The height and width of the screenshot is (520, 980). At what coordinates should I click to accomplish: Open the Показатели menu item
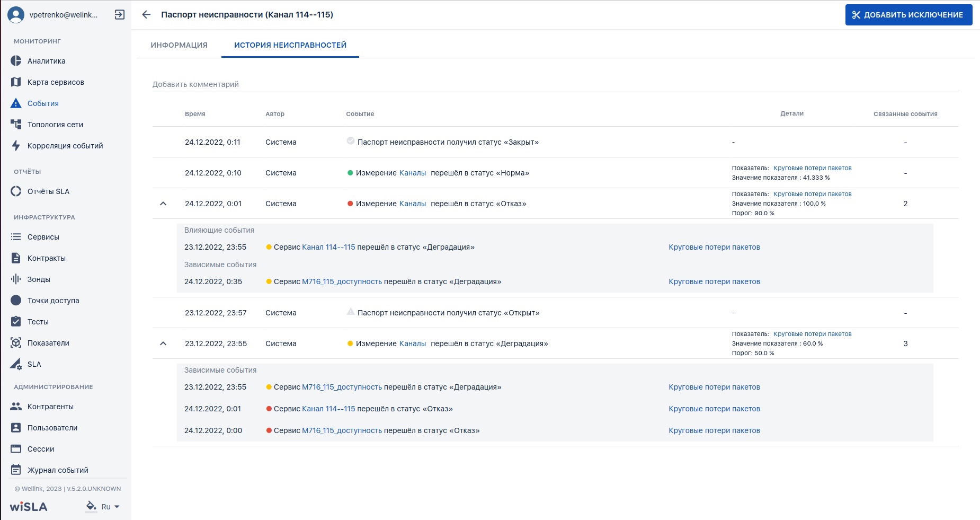tap(48, 343)
